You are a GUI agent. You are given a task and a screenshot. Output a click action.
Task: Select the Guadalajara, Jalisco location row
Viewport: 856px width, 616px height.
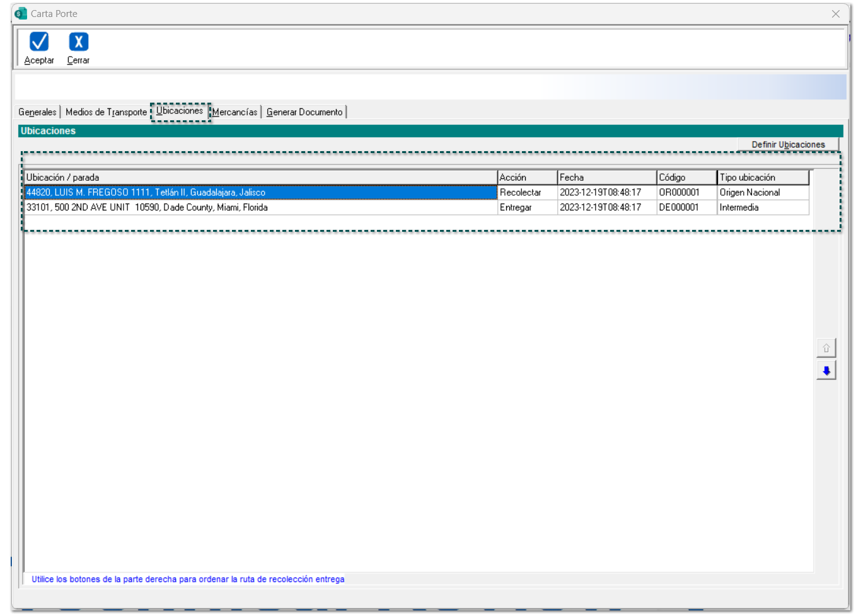click(x=146, y=193)
